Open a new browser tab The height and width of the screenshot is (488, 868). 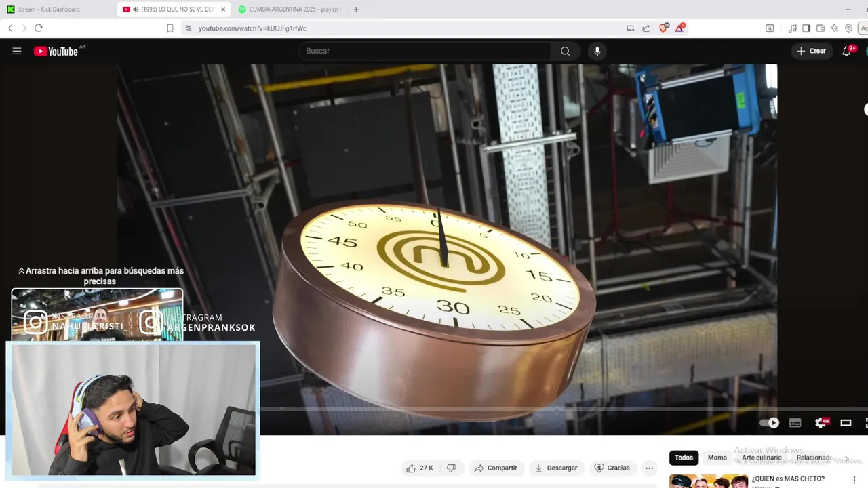pos(356,9)
